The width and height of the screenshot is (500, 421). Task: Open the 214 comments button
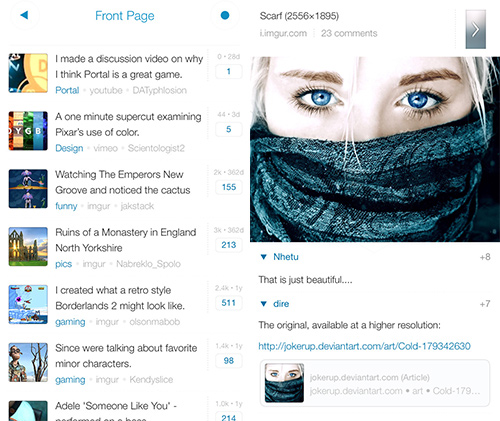[x=229, y=417]
